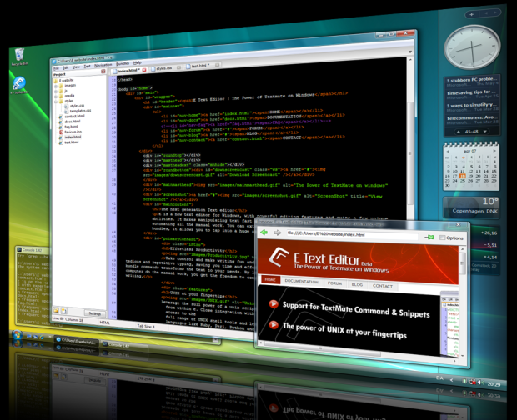Expand the media folder in Project tree
This screenshot has height=420, width=517.
(56, 97)
